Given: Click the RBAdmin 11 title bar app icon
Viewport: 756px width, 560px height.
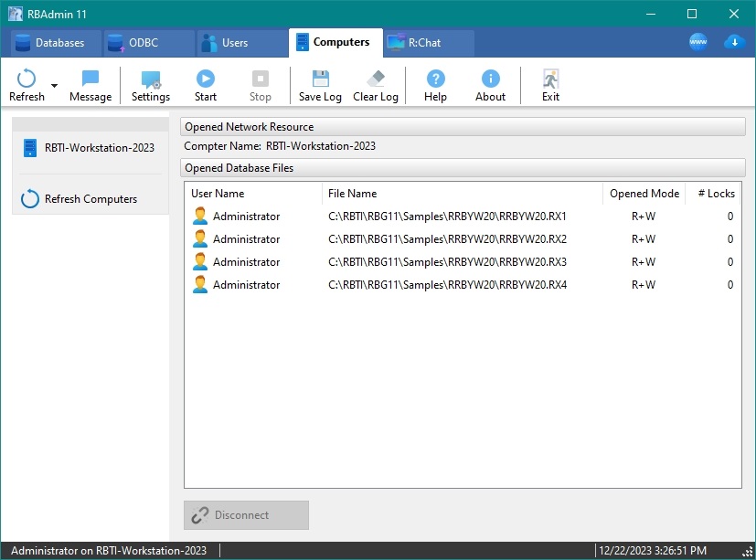Looking at the screenshot, I should pos(16,14).
